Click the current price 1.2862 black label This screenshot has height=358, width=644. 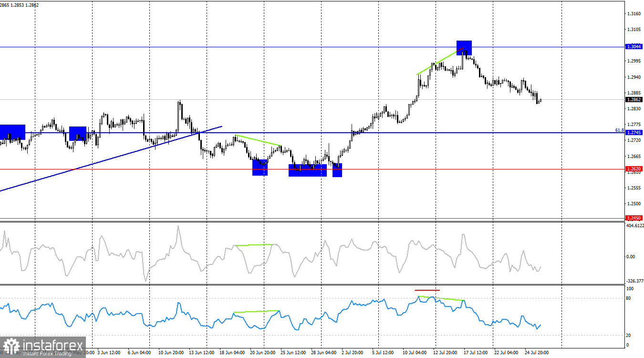coord(634,99)
